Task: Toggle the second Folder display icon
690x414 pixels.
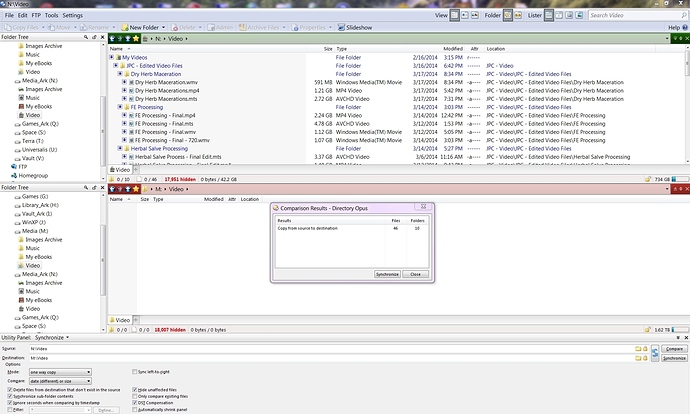Action: click(x=518, y=15)
